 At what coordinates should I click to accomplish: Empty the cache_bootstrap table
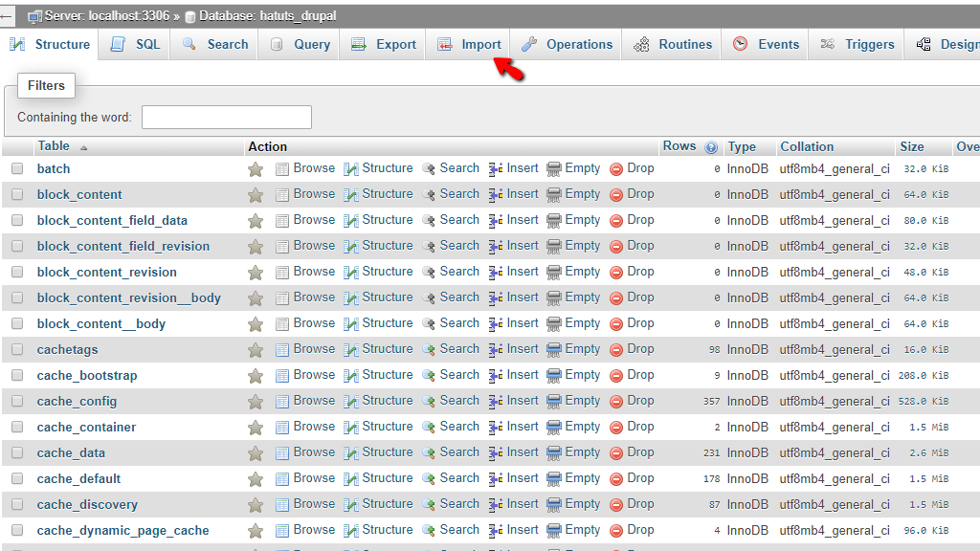coord(582,374)
